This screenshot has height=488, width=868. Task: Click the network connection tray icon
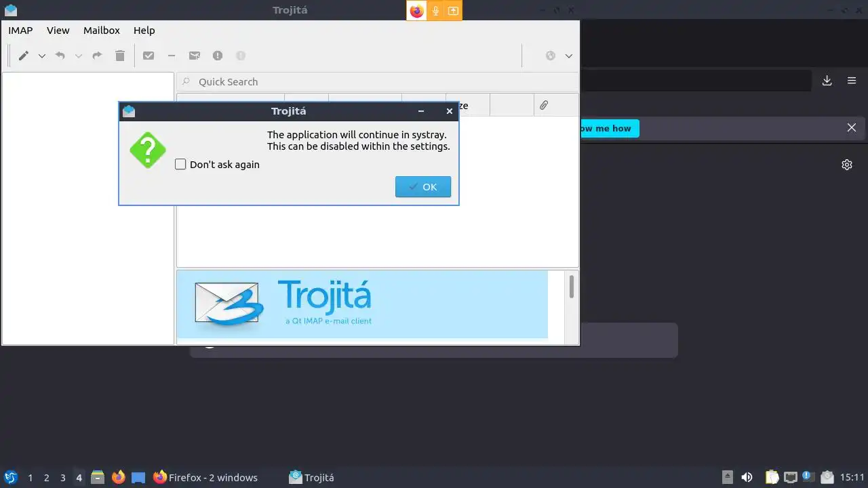coord(790,477)
